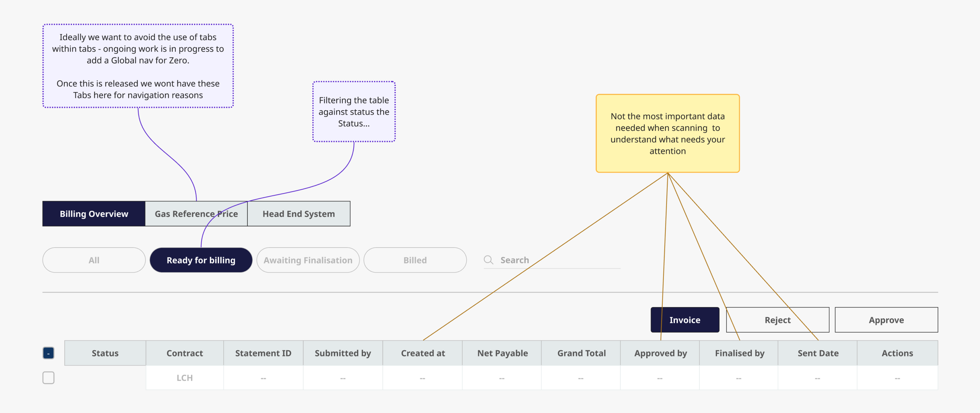Select the LCH contract cell
The height and width of the screenshot is (413, 980).
click(185, 378)
